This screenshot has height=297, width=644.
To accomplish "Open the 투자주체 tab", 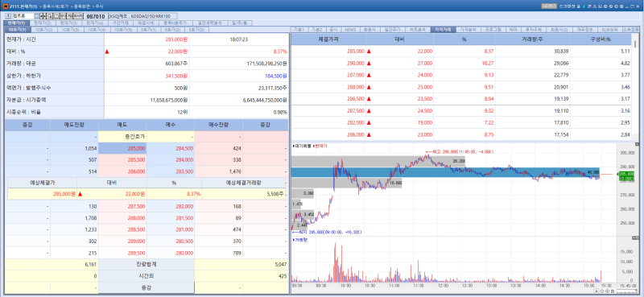I will (x=534, y=30).
